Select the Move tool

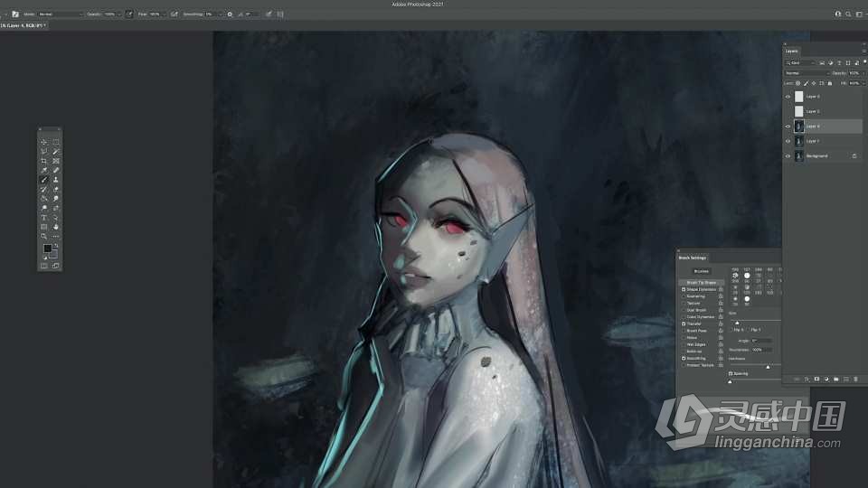tap(44, 142)
